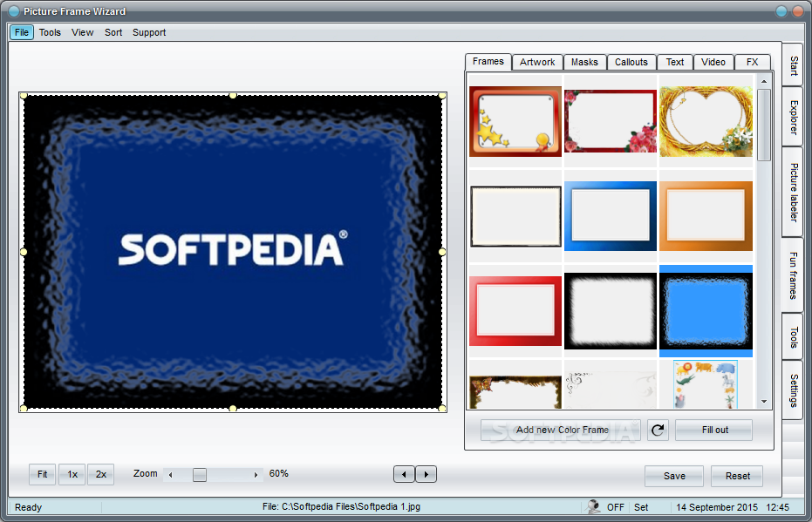Open the Tools menu
This screenshot has height=522, width=812.
(x=50, y=32)
